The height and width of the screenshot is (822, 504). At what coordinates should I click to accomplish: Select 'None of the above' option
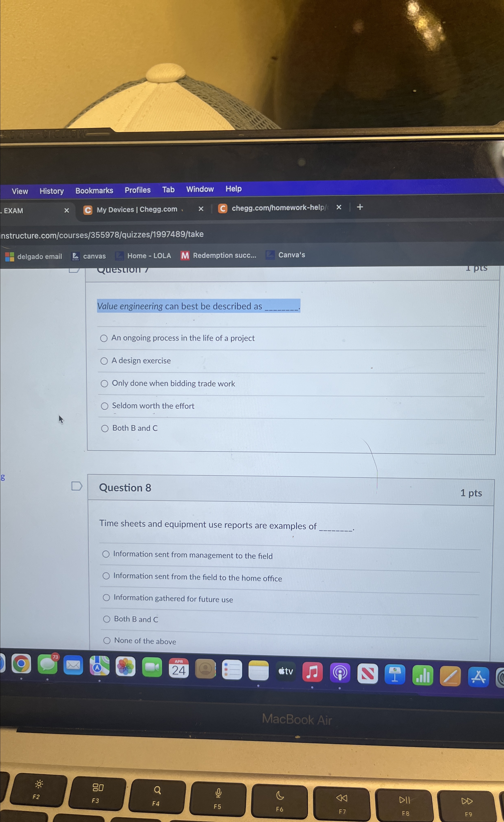tap(107, 640)
